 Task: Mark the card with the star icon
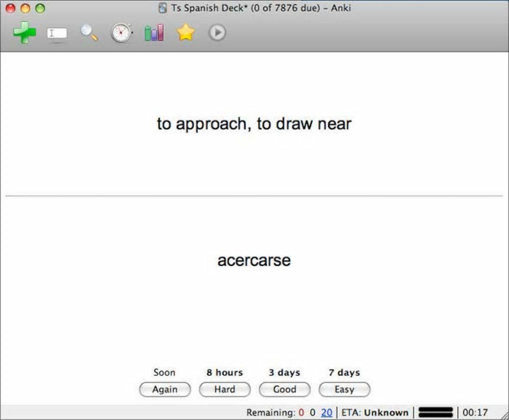[186, 32]
